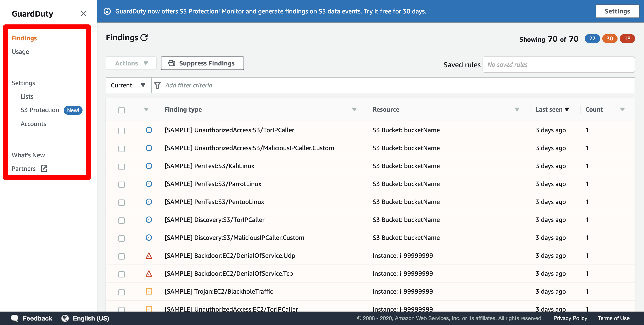Open Settings in the sidebar

[x=23, y=83]
